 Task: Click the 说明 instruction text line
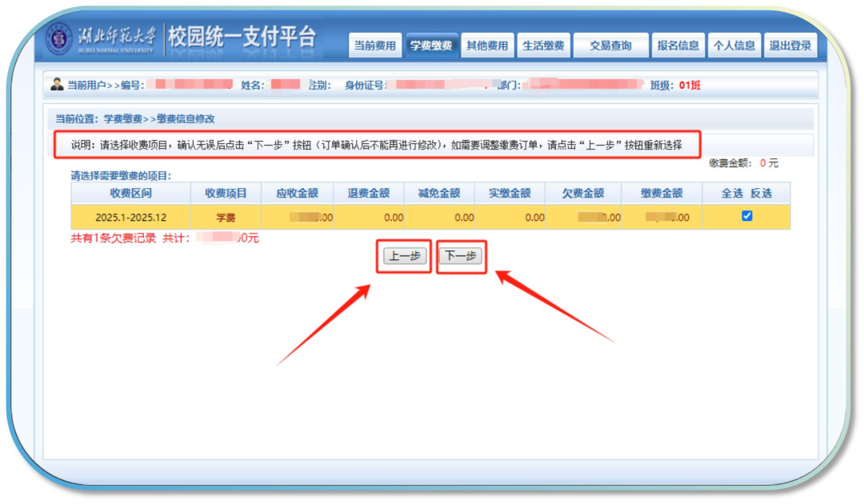(x=376, y=145)
